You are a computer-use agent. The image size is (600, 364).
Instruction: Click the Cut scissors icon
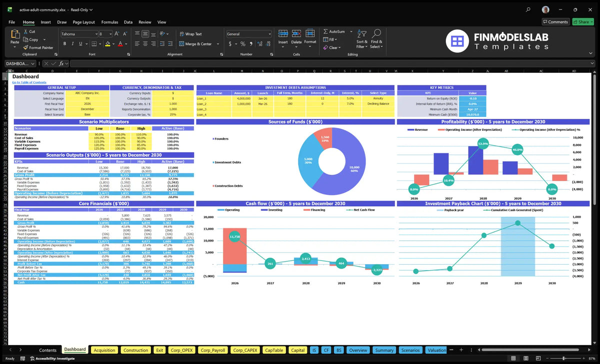pyautogui.click(x=25, y=31)
